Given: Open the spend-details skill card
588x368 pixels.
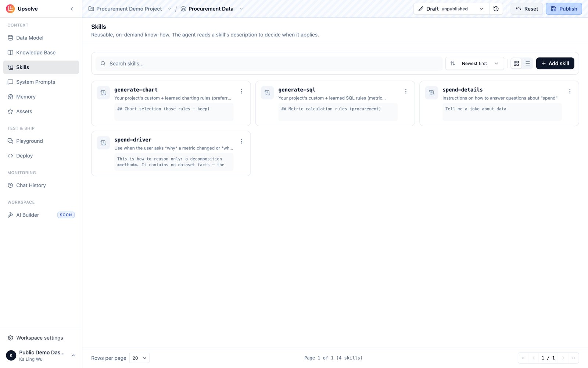Looking at the screenshot, I should (x=499, y=103).
